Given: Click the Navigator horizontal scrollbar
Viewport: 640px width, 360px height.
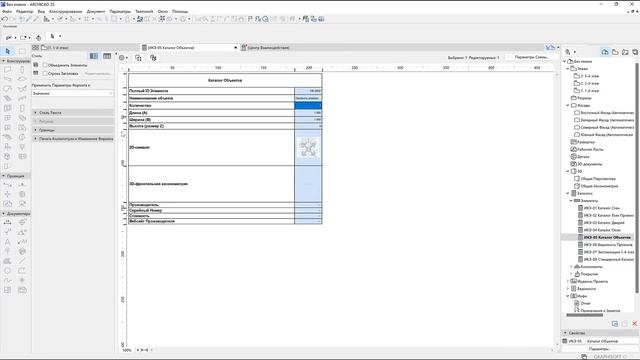Looking at the screenshot, I should [584, 315].
